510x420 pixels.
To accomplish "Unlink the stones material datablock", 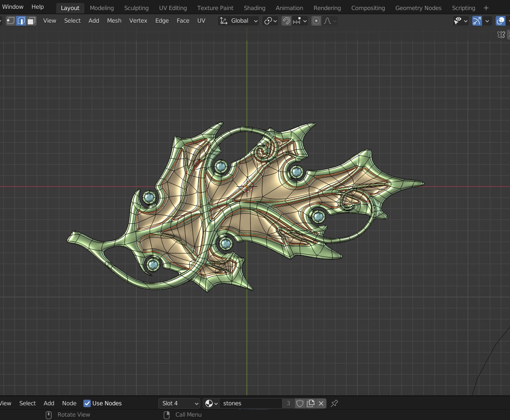I will tap(321, 403).
